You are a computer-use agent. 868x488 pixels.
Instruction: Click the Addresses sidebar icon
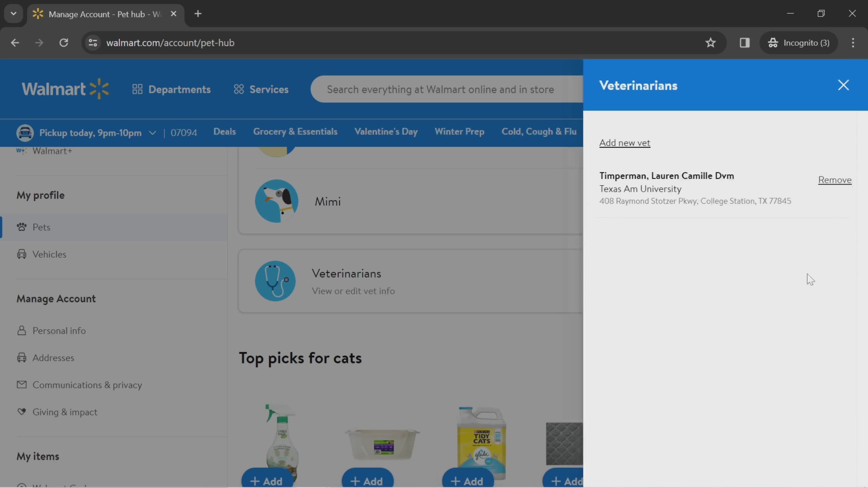pyautogui.click(x=21, y=357)
